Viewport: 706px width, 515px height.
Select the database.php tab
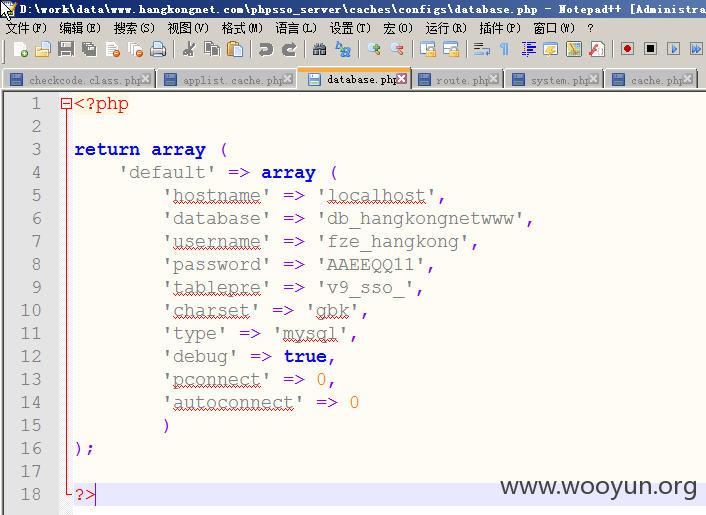pyautogui.click(x=355, y=79)
